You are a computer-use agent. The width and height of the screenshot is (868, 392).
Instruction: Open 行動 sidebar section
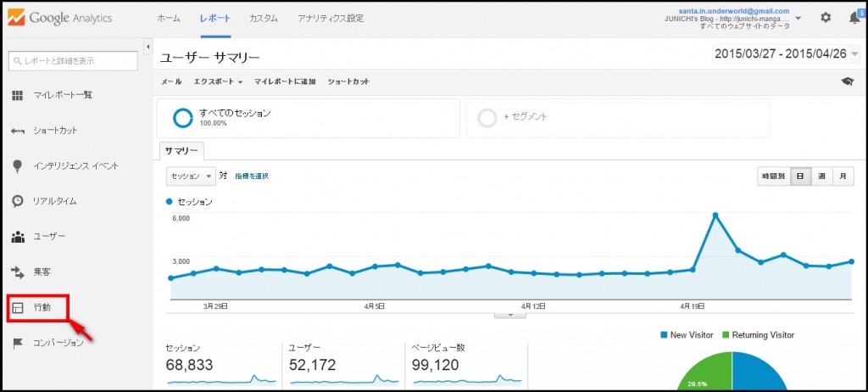coord(42,307)
